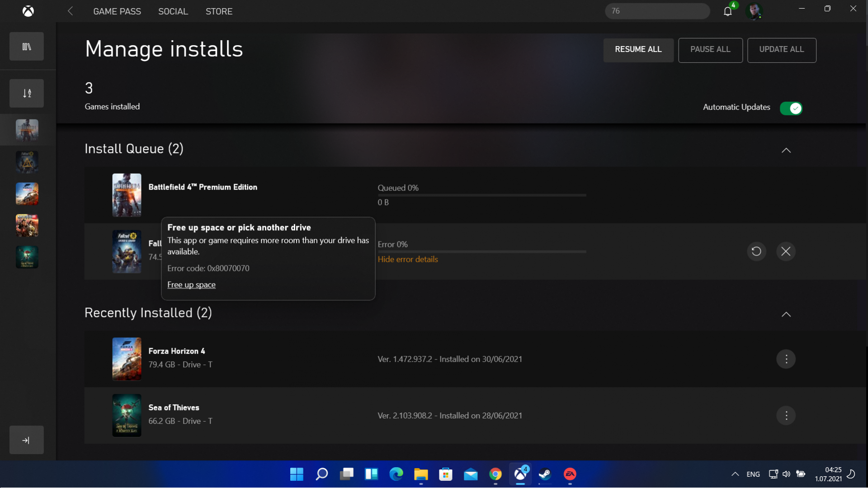Click Battlefield 4 install progress bar

click(x=482, y=195)
